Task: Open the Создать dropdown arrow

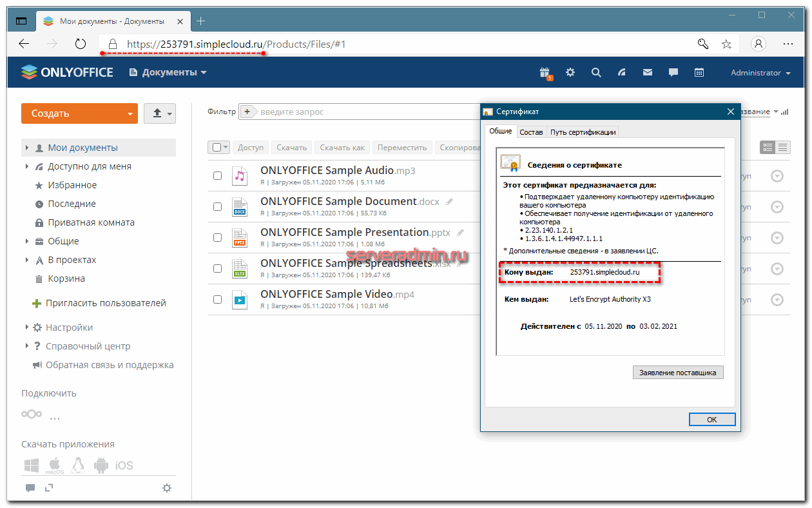Action: 130,114
